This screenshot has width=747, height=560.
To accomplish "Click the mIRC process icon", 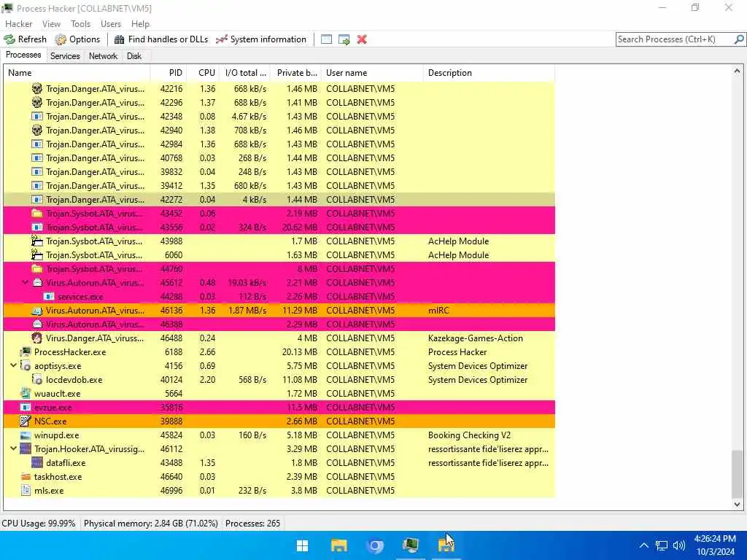I will (x=37, y=311).
